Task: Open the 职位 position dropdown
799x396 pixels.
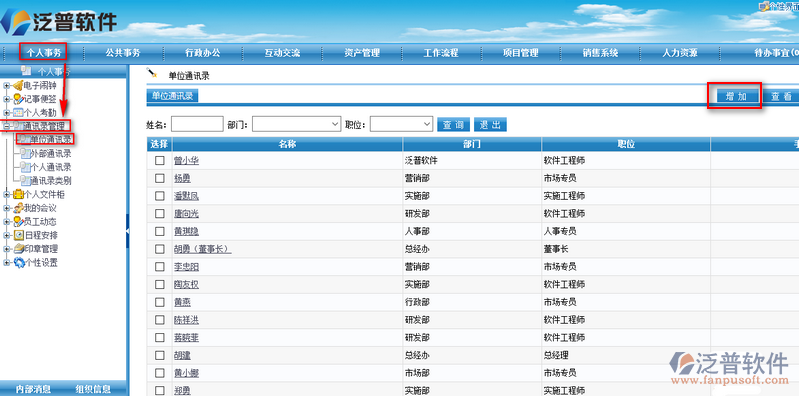Action: point(402,124)
